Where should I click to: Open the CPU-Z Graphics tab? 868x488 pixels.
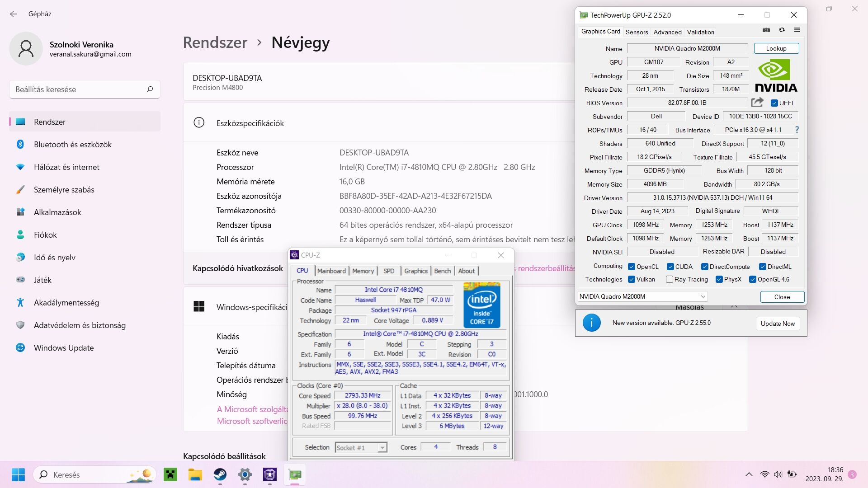pos(416,271)
